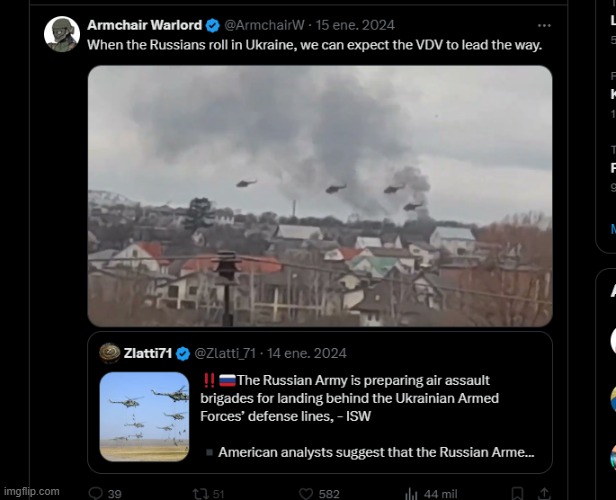This screenshot has width=616, height=500.
Task: Open the three-dot more options menu
Action: (x=544, y=26)
